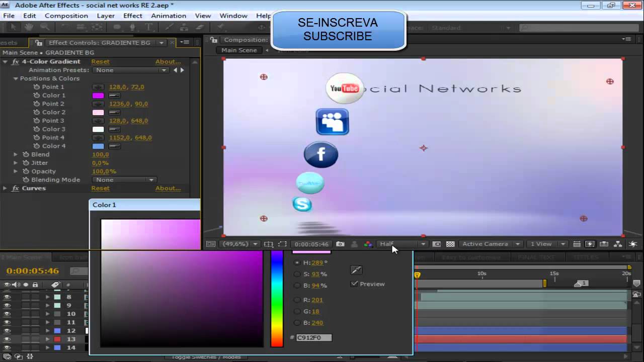Click Point 2 crosshair position button
The height and width of the screenshot is (362, 644).
pos(98,104)
